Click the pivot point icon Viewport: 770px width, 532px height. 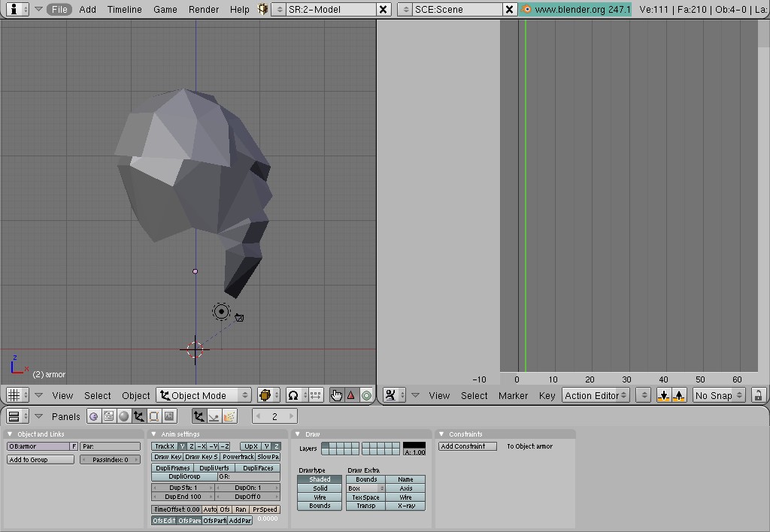pyautogui.click(x=293, y=395)
